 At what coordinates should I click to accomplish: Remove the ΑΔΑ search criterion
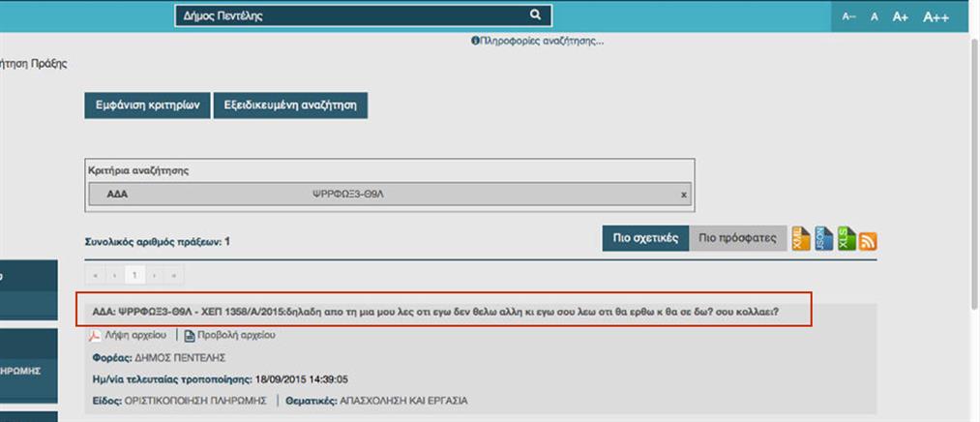point(683,195)
